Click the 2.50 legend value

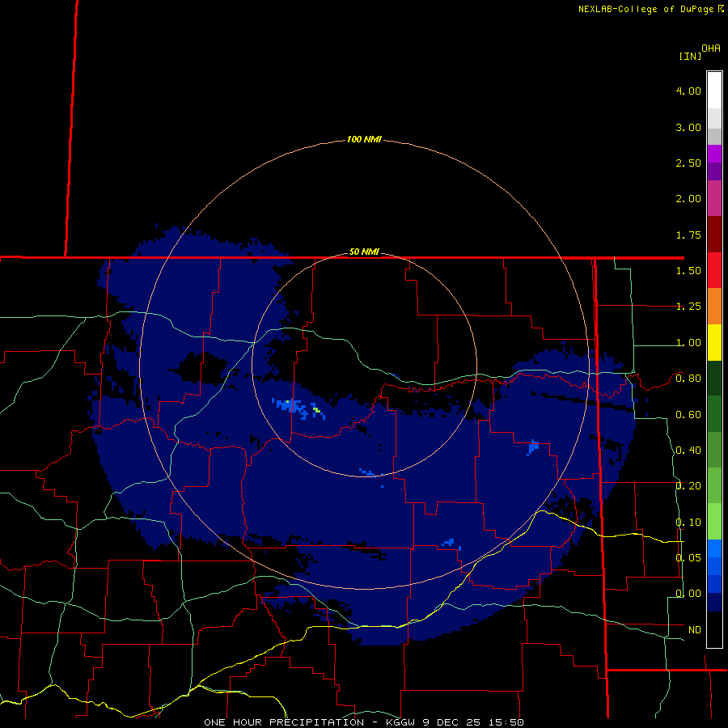[x=688, y=163]
